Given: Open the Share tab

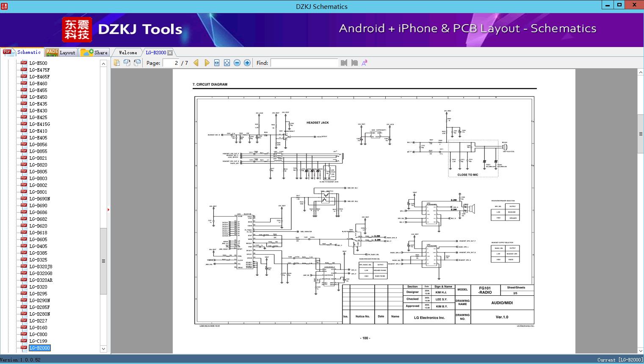Looking at the screenshot, I should click(x=94, y=53).
